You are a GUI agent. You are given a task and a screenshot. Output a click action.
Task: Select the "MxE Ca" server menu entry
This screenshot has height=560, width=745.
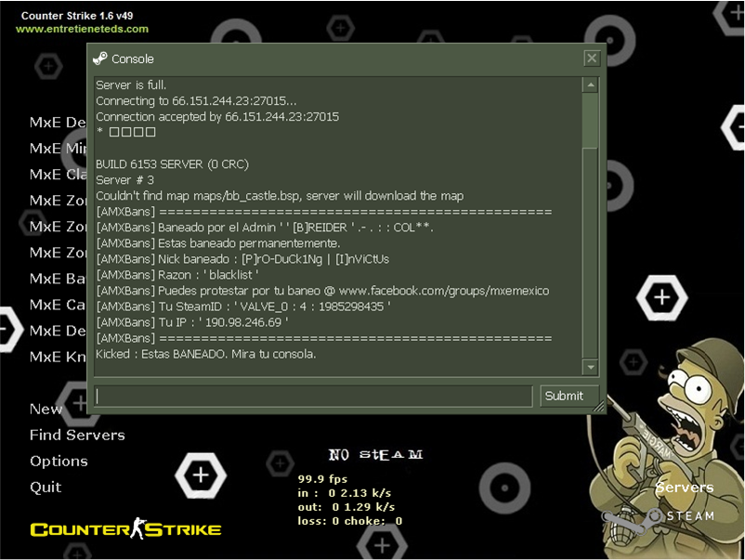pos(58,305)
